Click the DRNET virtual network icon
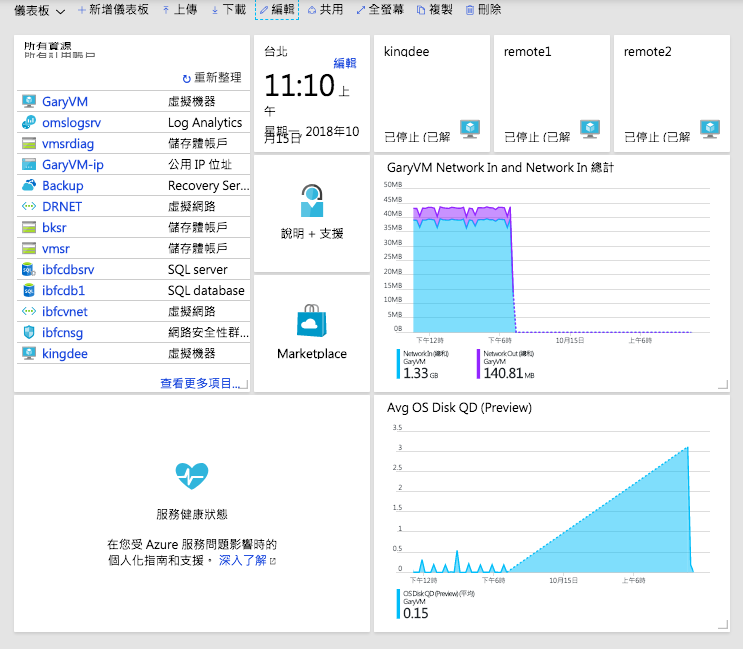Screen dimensions: 743x649 pos(29,206)
